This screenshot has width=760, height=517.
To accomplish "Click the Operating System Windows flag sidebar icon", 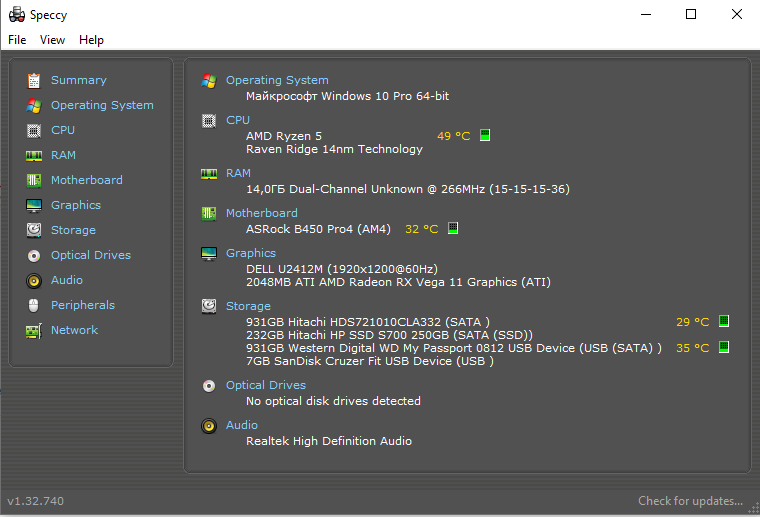I will [34, 106].
